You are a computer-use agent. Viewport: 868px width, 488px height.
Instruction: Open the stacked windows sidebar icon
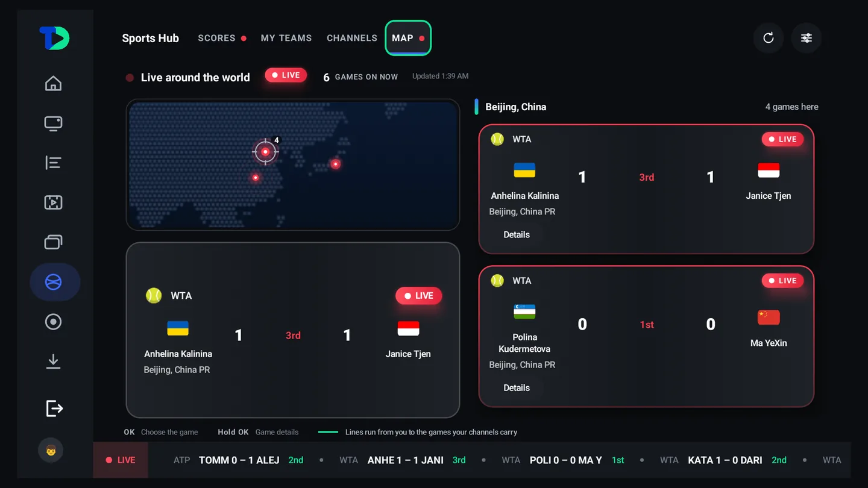[x=54, y=242]
